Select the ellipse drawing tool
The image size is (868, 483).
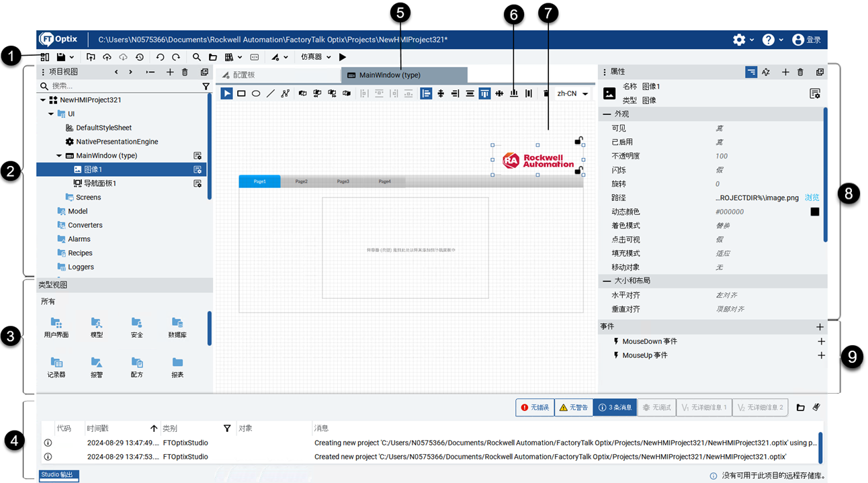(x=256, y=94)
